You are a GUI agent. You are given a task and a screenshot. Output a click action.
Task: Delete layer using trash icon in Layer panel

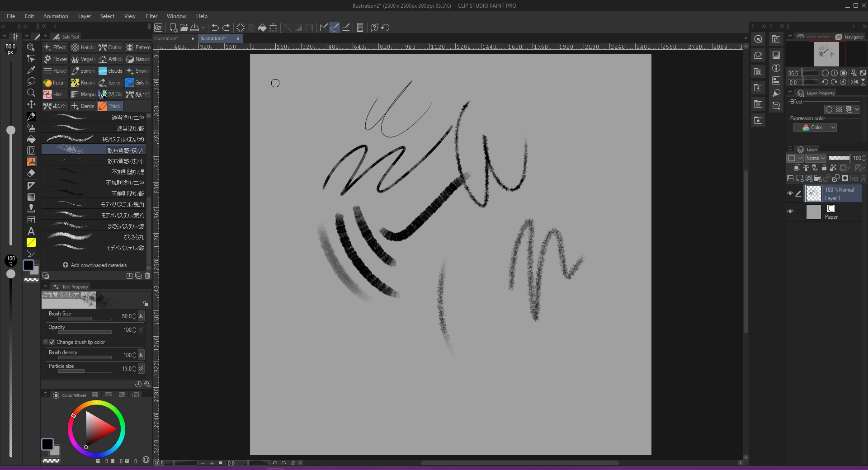click(x=863, y=179)
